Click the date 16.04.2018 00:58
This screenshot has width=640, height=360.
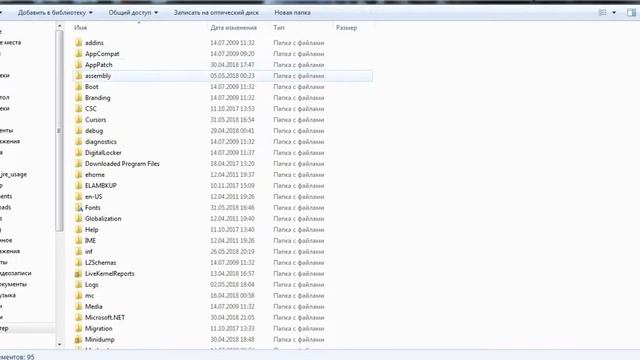[x=232, y=296]
